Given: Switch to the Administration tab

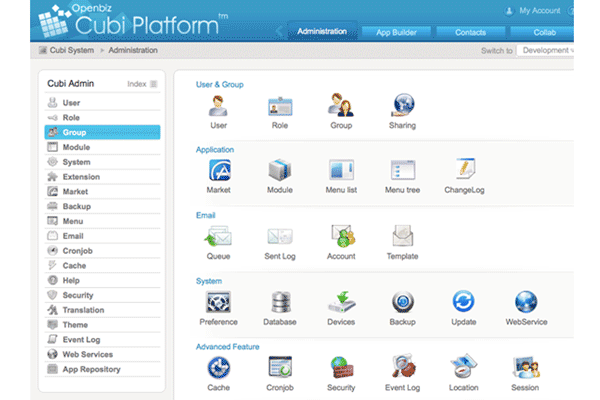Looking at the screenshot, I should (x=322, y=31).
